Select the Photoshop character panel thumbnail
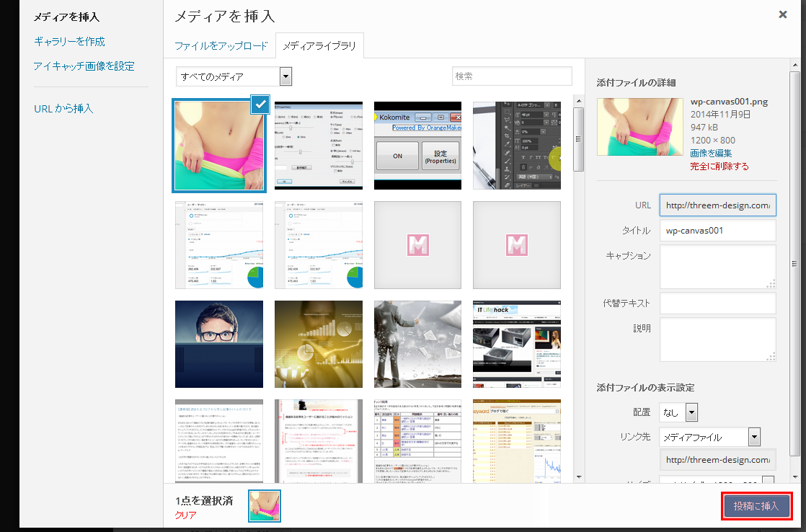The image size is (806, 532). [517, 146]
